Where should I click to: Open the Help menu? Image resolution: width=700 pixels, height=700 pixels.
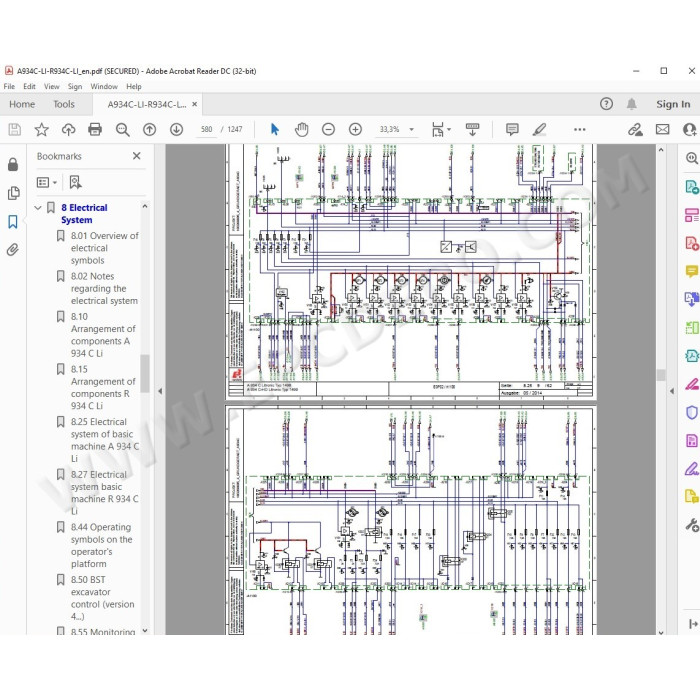[x=133, y=87]
